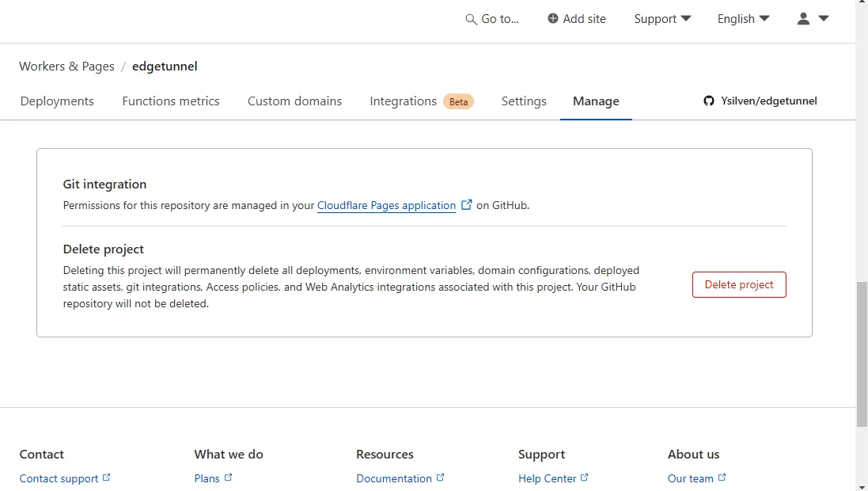Image resolution: width=868 pixels, height=491 pixels.
Task: Open the Documentation link
Action: 393,479
